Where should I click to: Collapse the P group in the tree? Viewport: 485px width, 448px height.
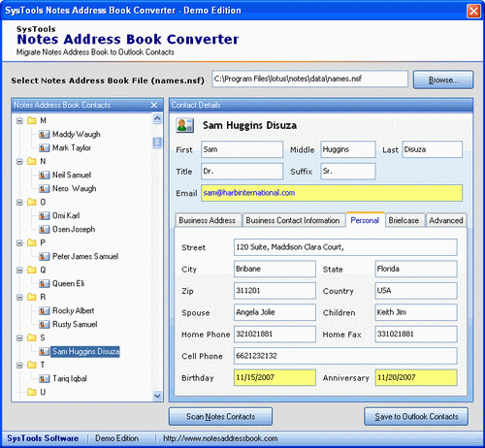(19, 243)
